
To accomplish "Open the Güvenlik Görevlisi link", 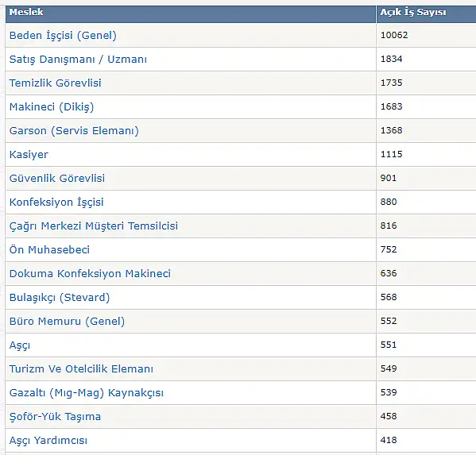I will pyautogui.click(x=57, y=178).
